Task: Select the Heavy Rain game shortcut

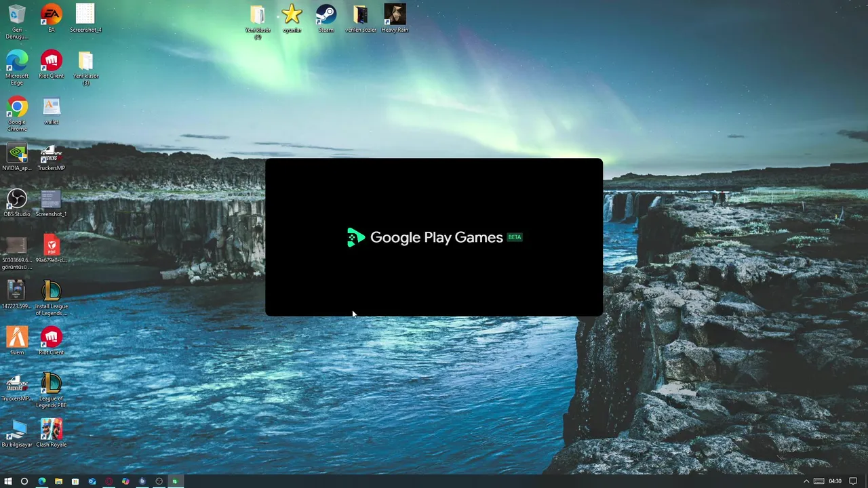Action: tap(395, 18)
